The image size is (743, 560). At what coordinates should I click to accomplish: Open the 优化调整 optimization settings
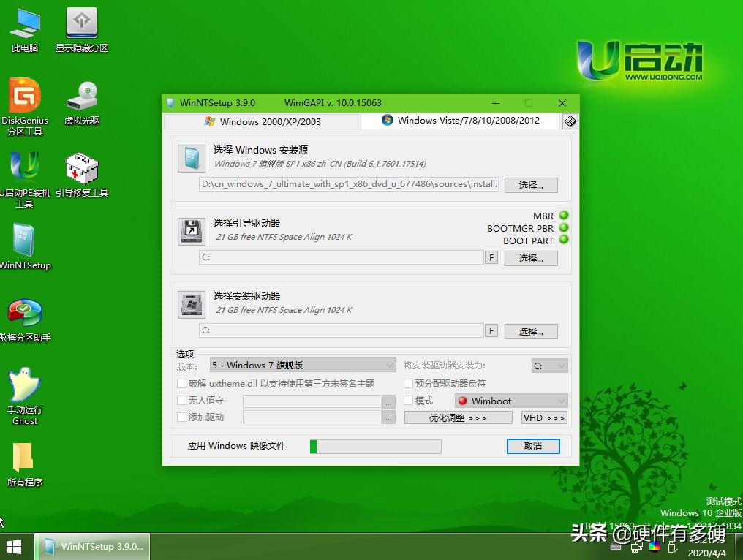(458, 417)
